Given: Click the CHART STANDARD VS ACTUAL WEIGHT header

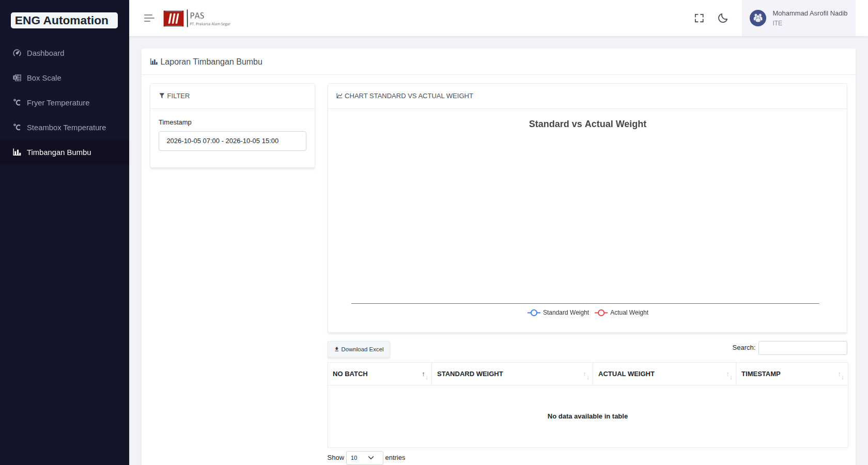Looking at the screenshot, I should click(587, 96).
